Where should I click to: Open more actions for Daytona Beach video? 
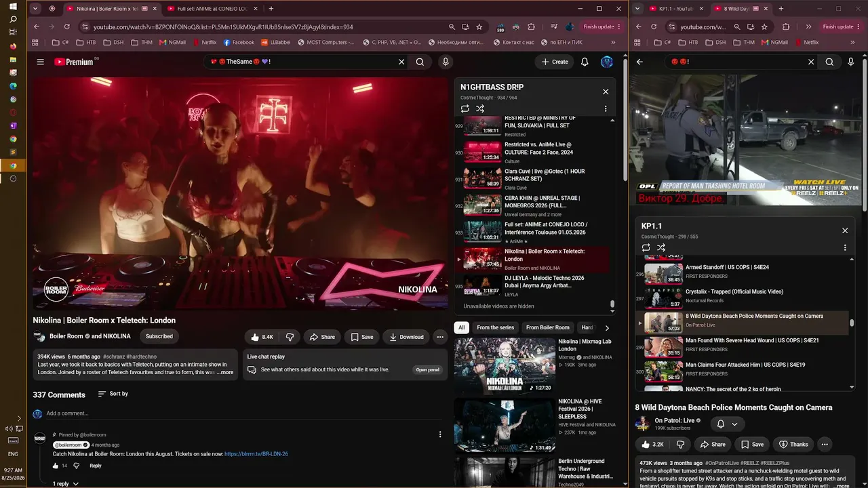(x=825, y=445)
